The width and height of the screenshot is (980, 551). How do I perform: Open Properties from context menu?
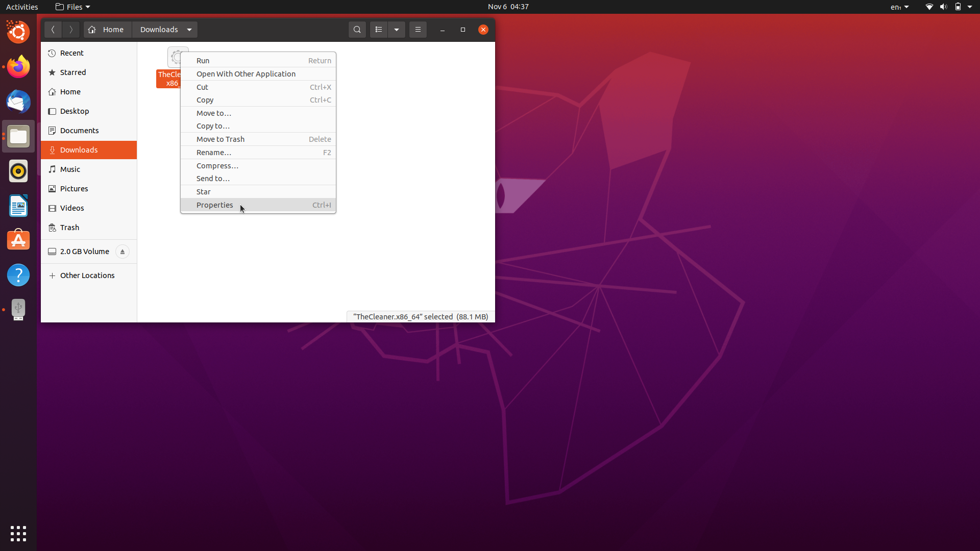coord(258,205)
